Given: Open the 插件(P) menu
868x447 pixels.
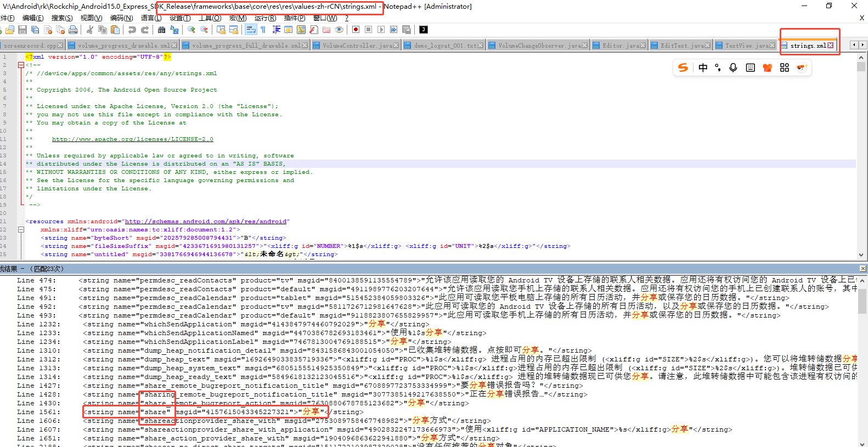Looking at the screenshot, I should click(294, 18).
